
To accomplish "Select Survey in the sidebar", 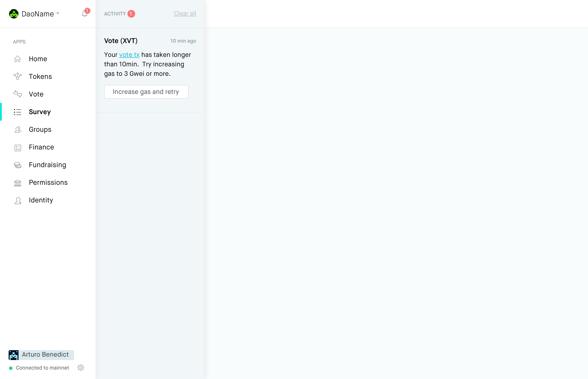I will click(40, 112).
